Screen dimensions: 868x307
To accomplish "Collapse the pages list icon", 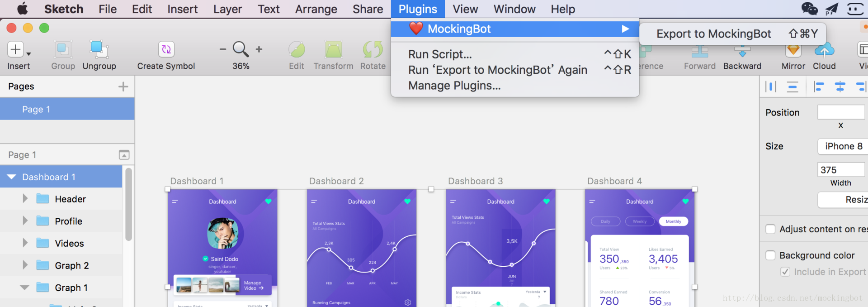I will (124, 155).
